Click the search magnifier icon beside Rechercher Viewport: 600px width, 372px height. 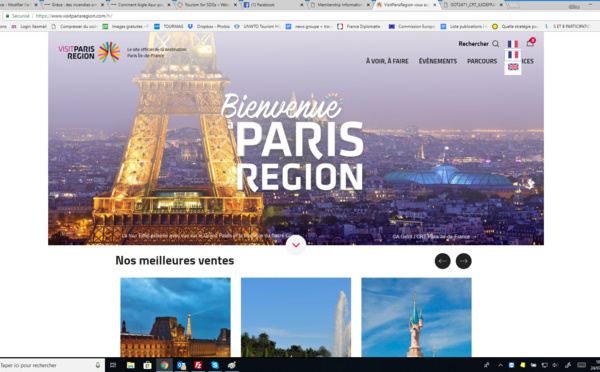point(496,44)
